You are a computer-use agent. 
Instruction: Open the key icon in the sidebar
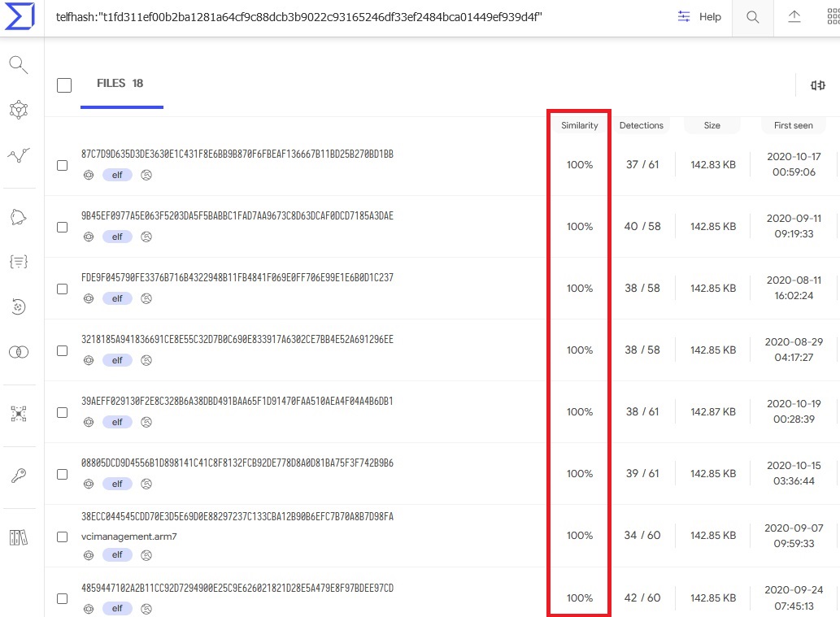point(20,476)
